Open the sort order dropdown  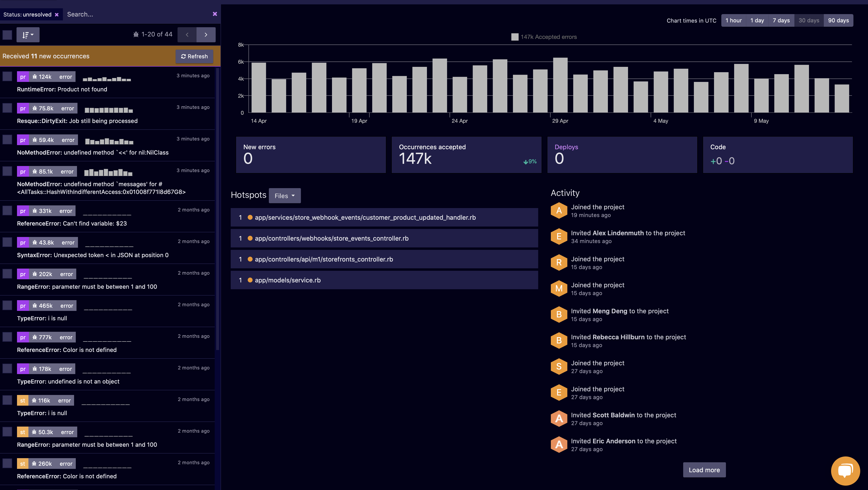28,35
